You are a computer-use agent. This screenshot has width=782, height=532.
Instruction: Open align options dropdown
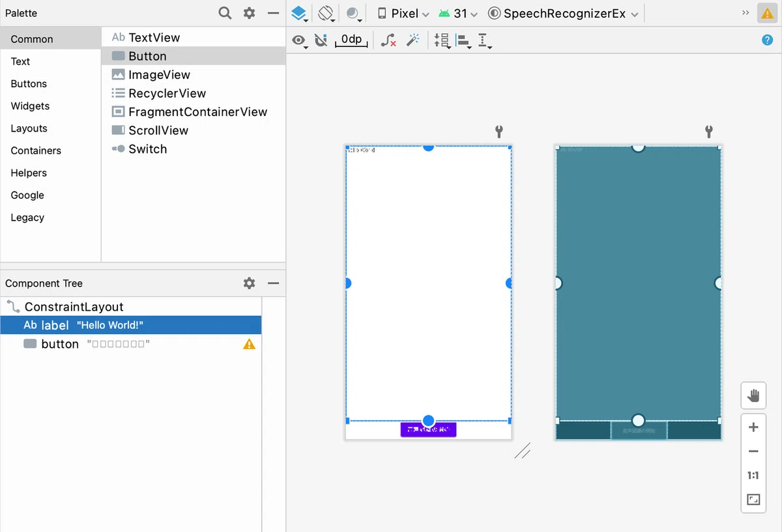click(464, 41)
